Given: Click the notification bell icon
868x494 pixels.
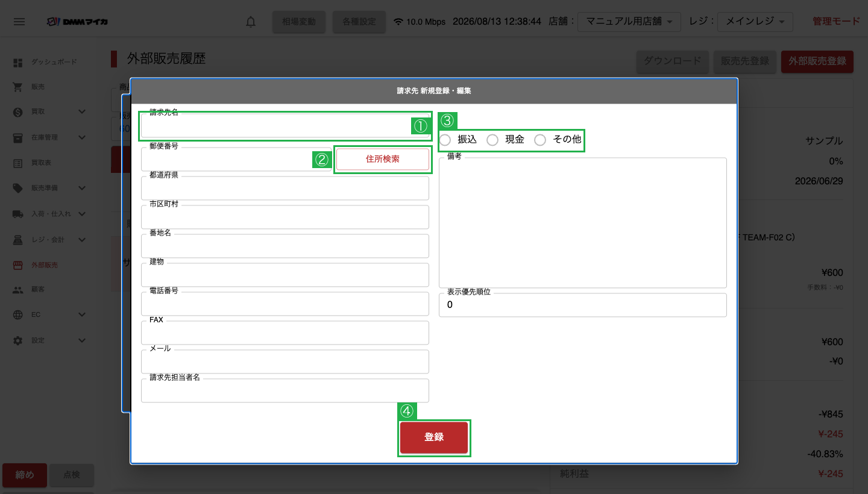Looking at the screenshot, I should 251,22.
